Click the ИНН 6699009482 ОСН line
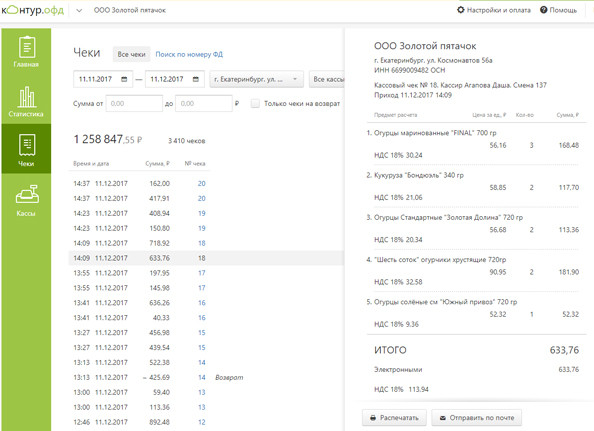The image size is (594, 431). click(x=410, y=70)
